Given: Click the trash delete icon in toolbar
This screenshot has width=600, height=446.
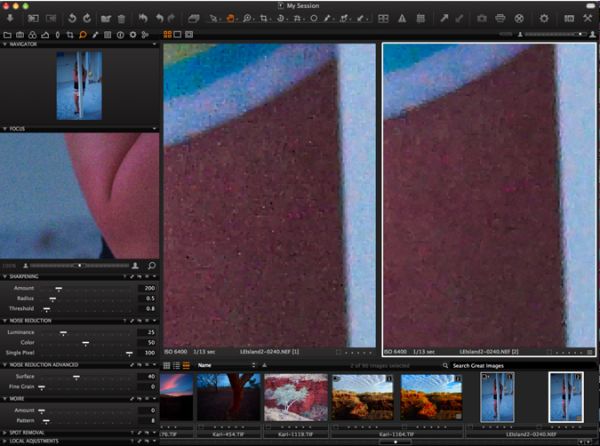Looking at the screenshot, I should click(x=121, y=18).
